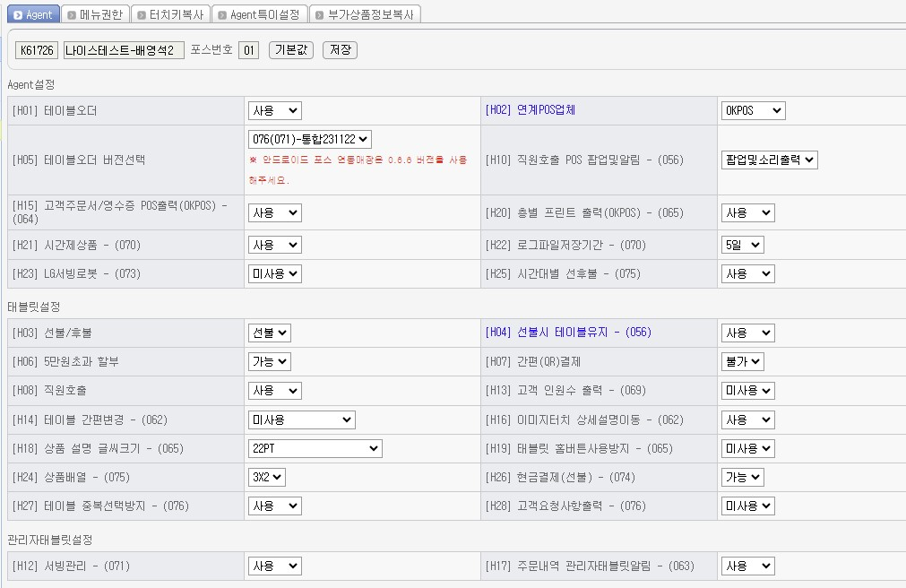The width and height of the screenshot is (906, 588).
Task: Open the [H01] 테이블오더 dropdown
Action: [274, 110]
